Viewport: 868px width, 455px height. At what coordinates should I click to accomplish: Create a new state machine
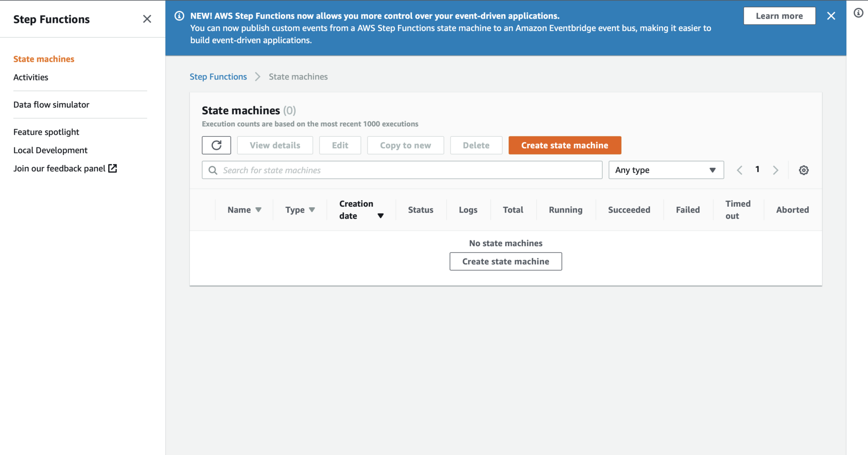point(565,145)
